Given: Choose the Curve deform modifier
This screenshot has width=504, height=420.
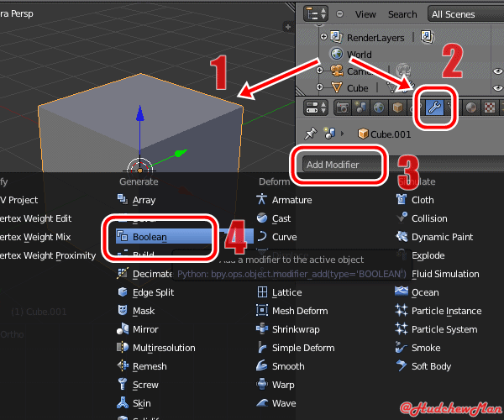Looking at the screenshot, I should click(x=276, y=237).
